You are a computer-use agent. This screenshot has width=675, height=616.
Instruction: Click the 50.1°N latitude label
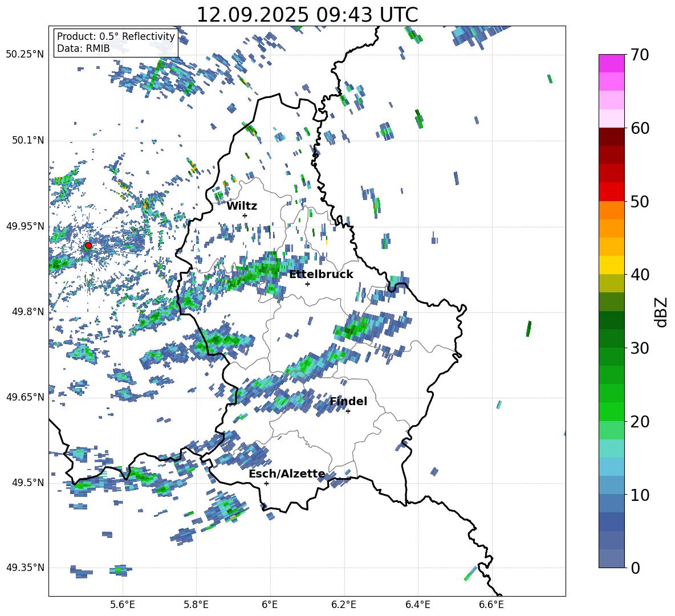pyautogui.click(x=27, y=140)
